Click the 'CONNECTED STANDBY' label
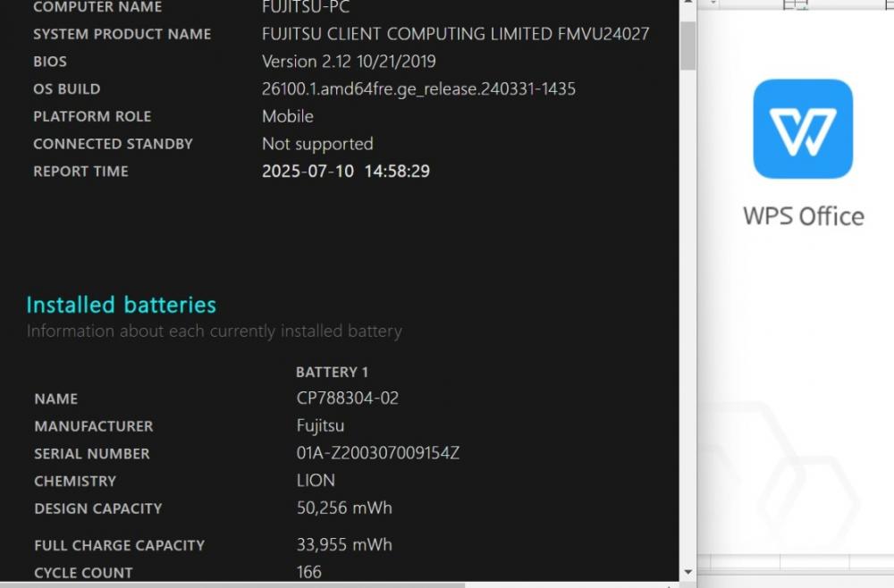 113,144
